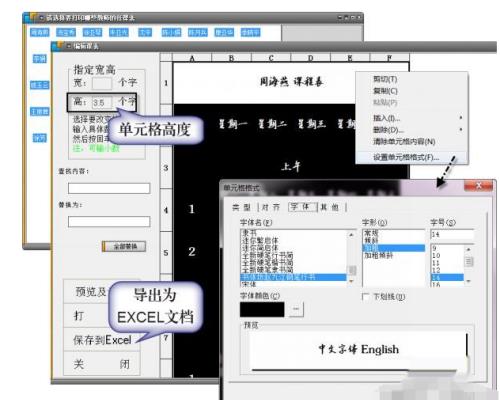This screenshot has height=400, width=500.
Task: Switch to the 类型 tab in format dialog
Action: [x=241, y=207]
